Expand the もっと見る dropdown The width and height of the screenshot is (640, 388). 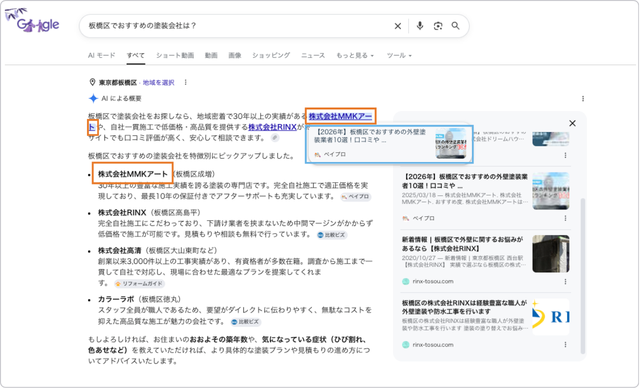(355, 55)
